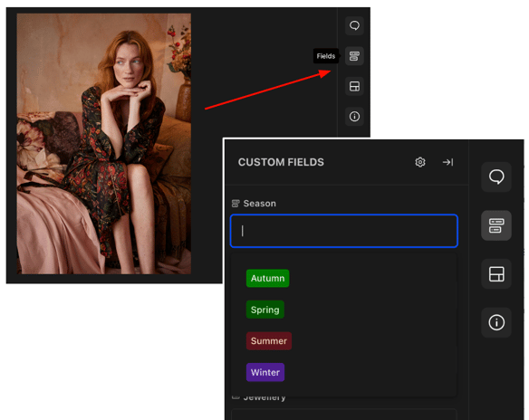
Task: Toggle the active fields icon in lower sidebar
Action: pyautogui.click(x=496, y=225)
